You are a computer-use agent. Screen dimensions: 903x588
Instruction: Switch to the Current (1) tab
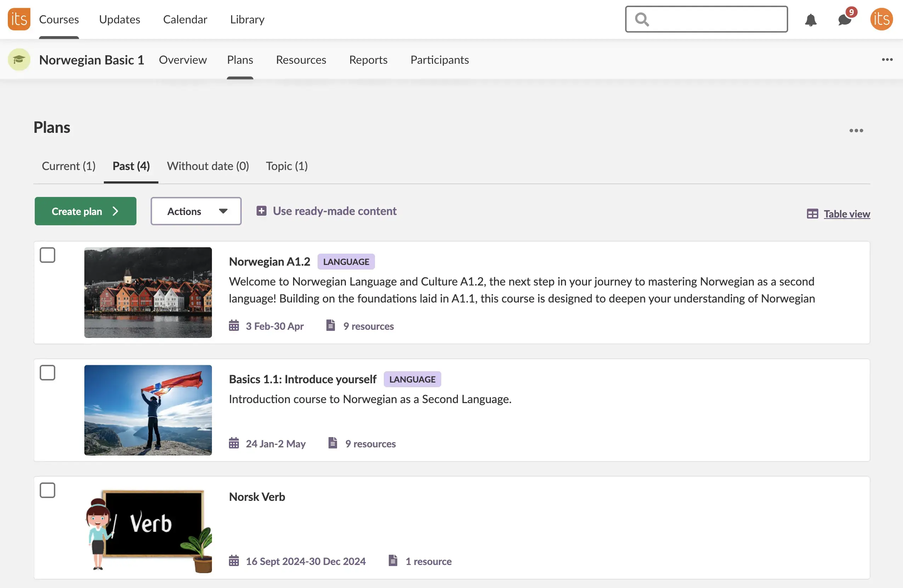[69, 166]
